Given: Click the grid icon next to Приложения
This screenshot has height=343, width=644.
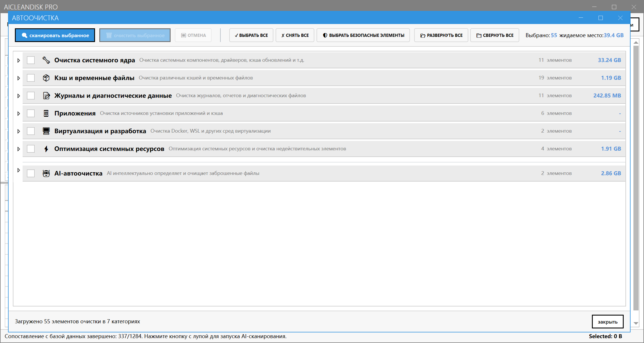Looking at the screenshot, I should tap(46, 113).
